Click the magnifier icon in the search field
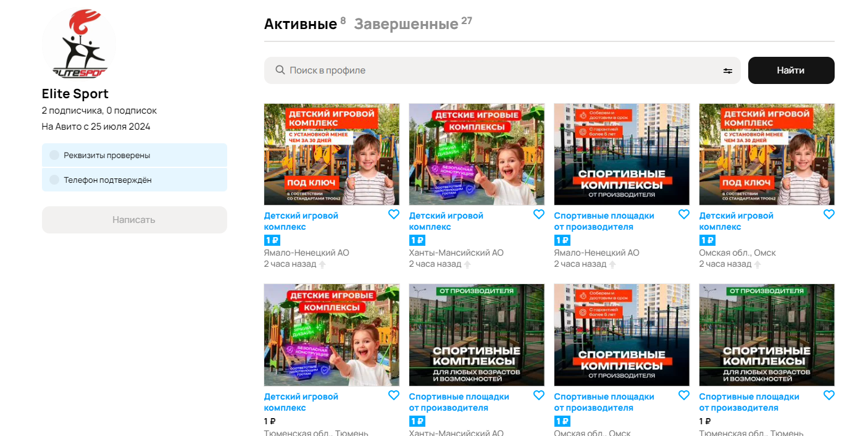 point(280,70)
